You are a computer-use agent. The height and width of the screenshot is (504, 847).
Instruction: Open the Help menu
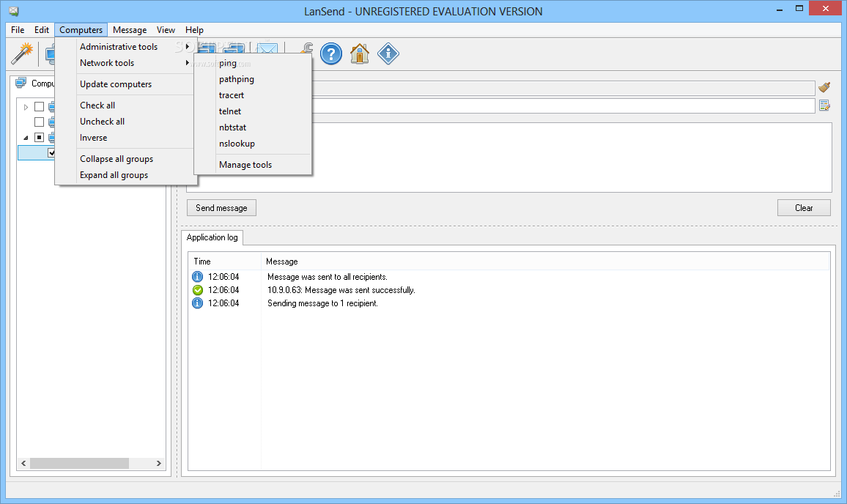coord(194,30)
